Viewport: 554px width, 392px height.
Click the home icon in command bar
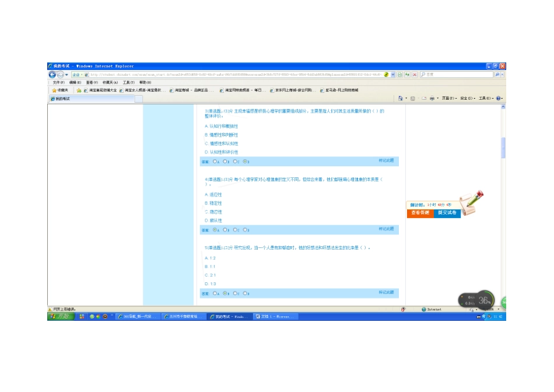click(x=400, y=99)
